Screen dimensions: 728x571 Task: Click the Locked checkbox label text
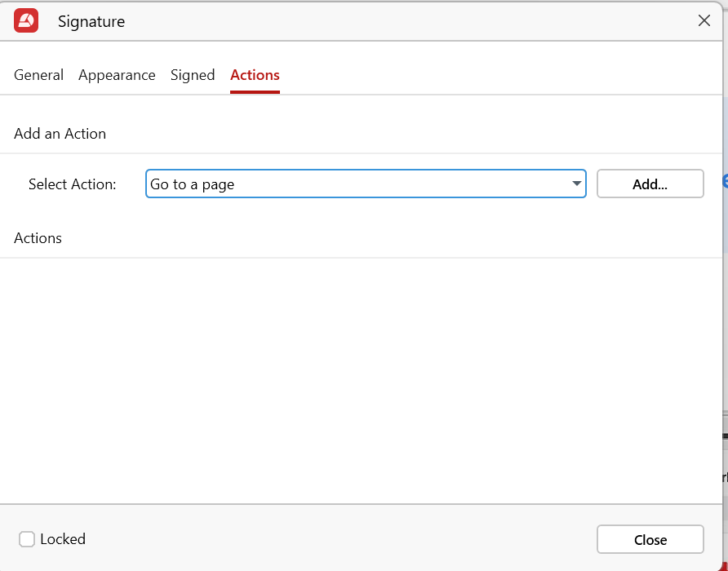63,539
